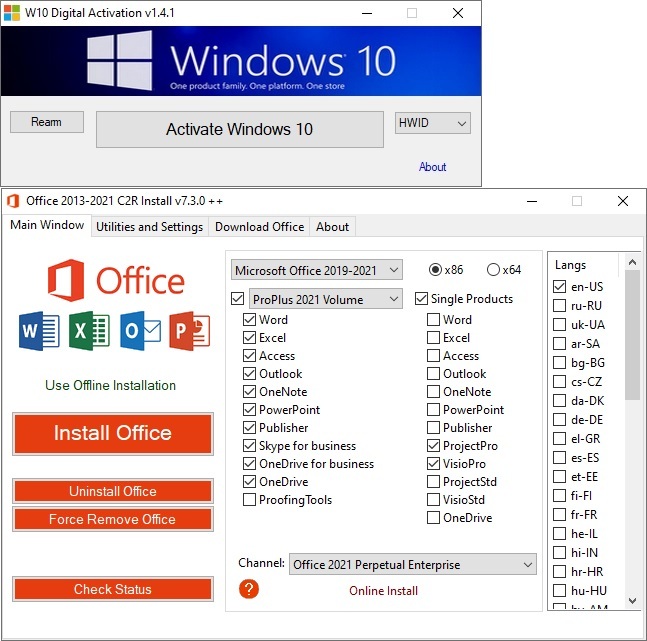Enable the ru-RU language checkbox
Screen dimensions: 647x641
(560, 305)
